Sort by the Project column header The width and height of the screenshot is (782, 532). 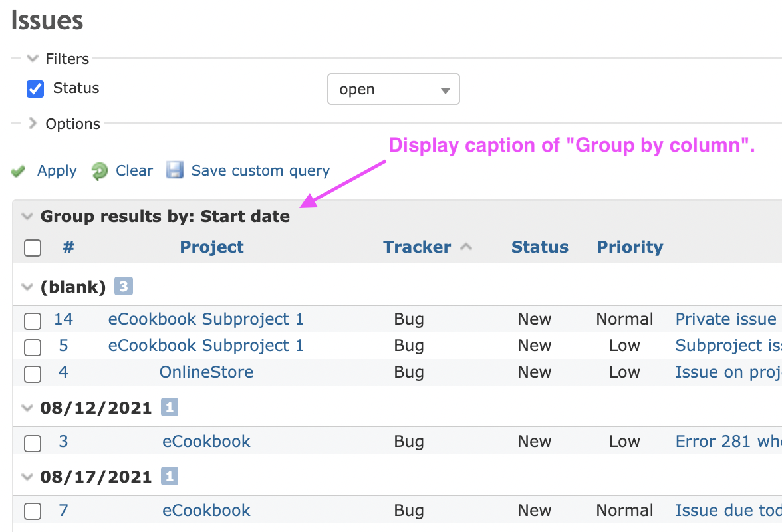point(212,247)
